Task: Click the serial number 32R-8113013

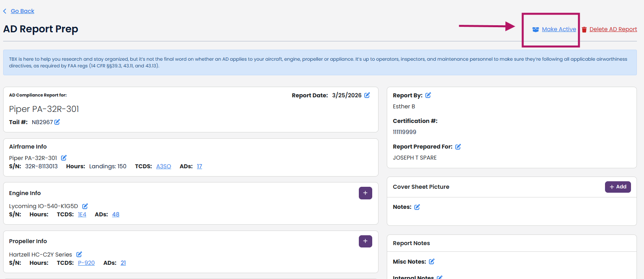Action: click(x=41, y=166)
